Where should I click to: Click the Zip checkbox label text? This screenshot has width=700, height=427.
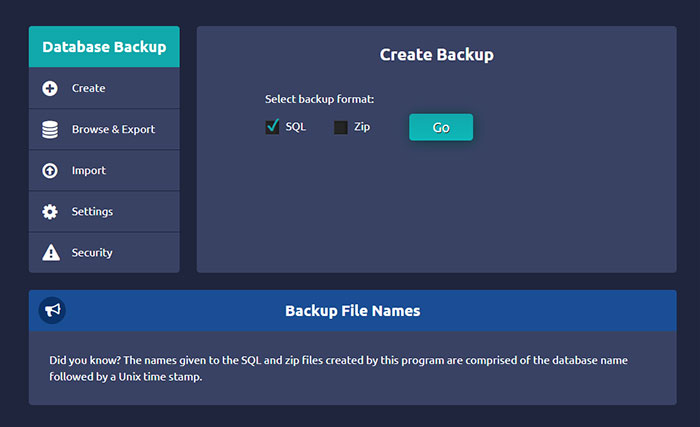[x=362, y=127]
